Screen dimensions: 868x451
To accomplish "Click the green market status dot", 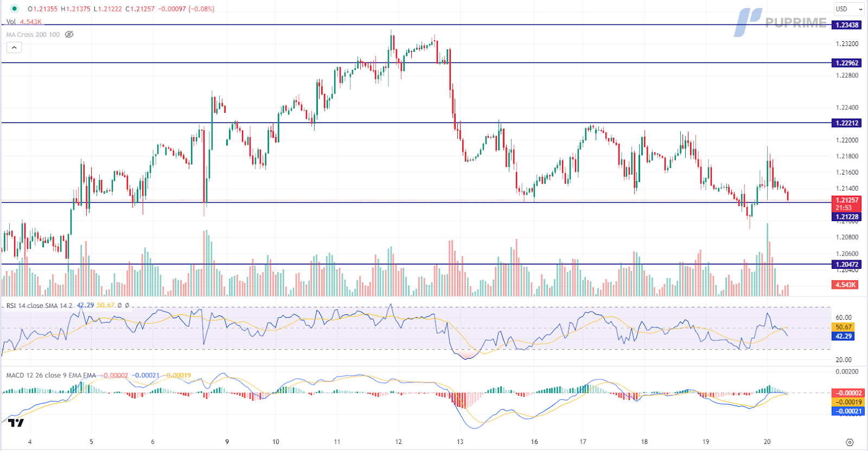I will pos(15,9).
